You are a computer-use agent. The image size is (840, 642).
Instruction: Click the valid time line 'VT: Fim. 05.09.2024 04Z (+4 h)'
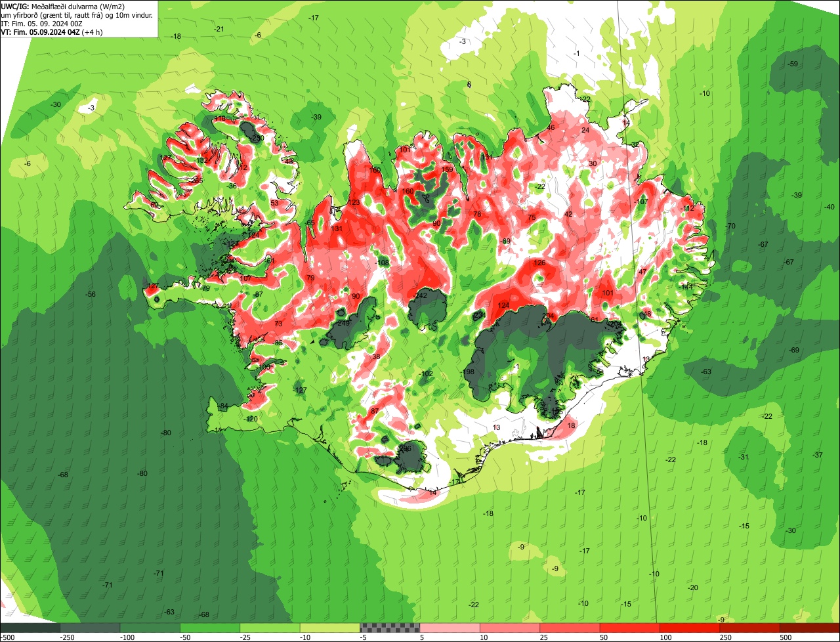pos(52,31)
